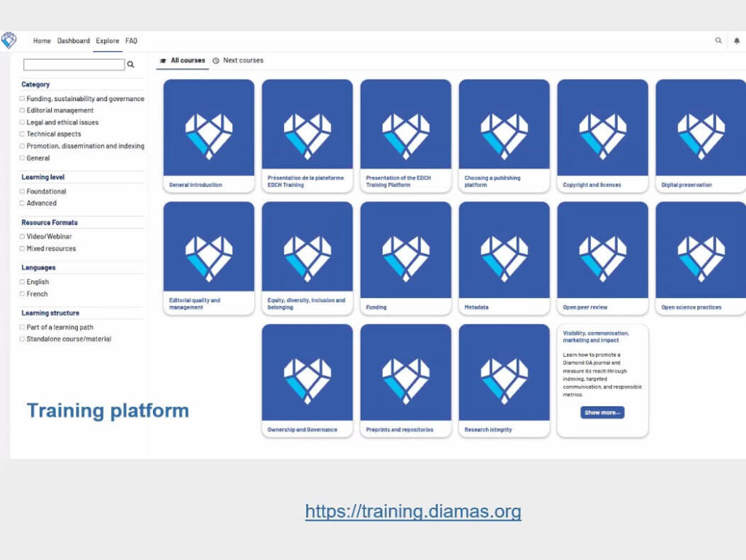Click the Languages filter heading

tap(39, 268)
